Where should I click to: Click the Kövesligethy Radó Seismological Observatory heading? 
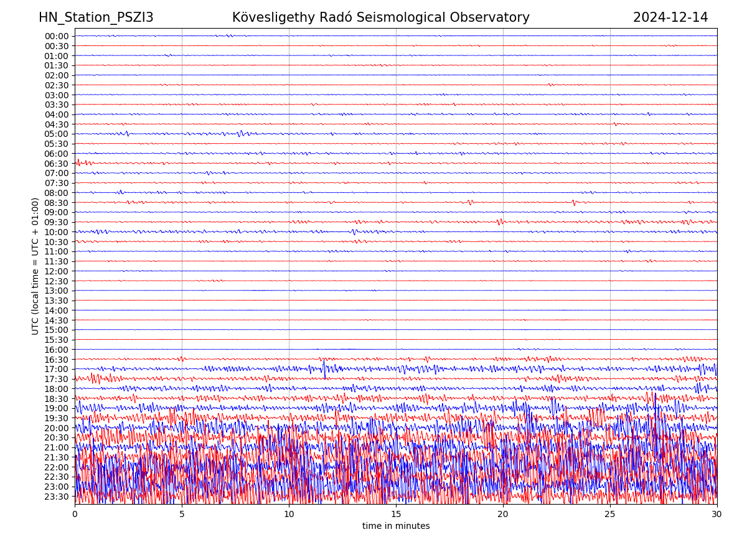(x=380, y=17)
